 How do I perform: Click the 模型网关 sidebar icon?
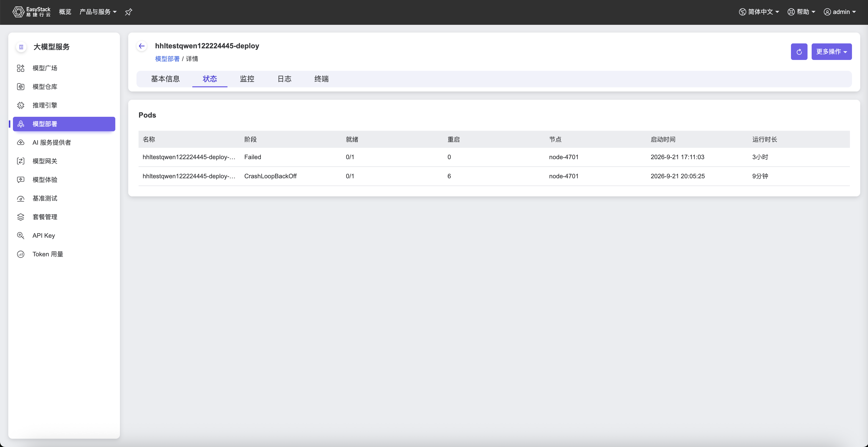pyautogui.click(x=21, y=161)
